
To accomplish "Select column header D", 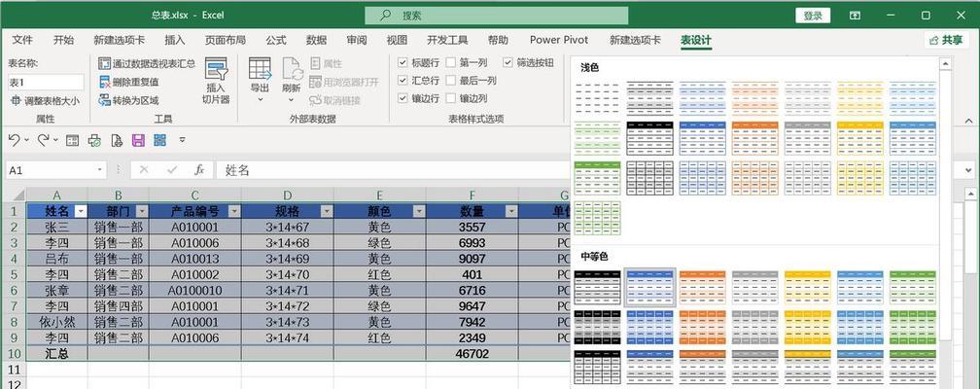I will pyautogui.click(x=288, y=195).
